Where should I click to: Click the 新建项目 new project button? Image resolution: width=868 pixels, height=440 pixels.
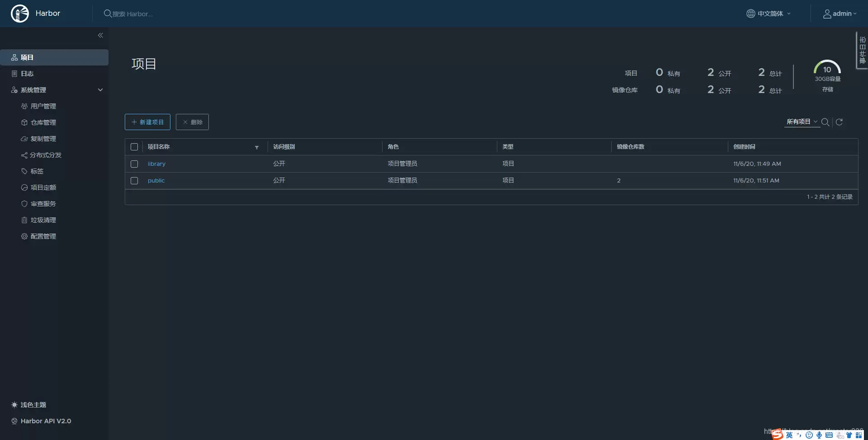click(147, 122)
